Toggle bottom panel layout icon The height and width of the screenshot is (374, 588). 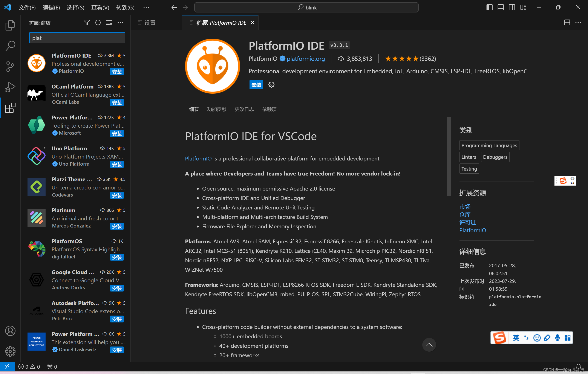pyautogui.click(x=501, y=7)
